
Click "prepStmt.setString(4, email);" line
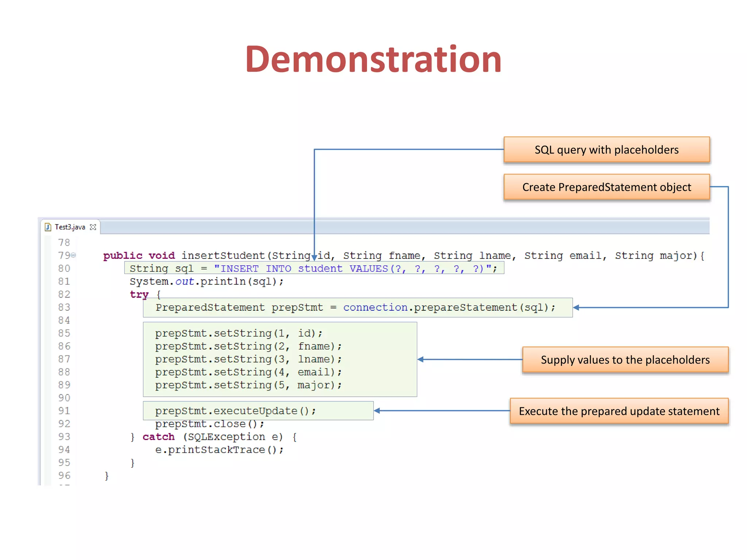[248, 372]
